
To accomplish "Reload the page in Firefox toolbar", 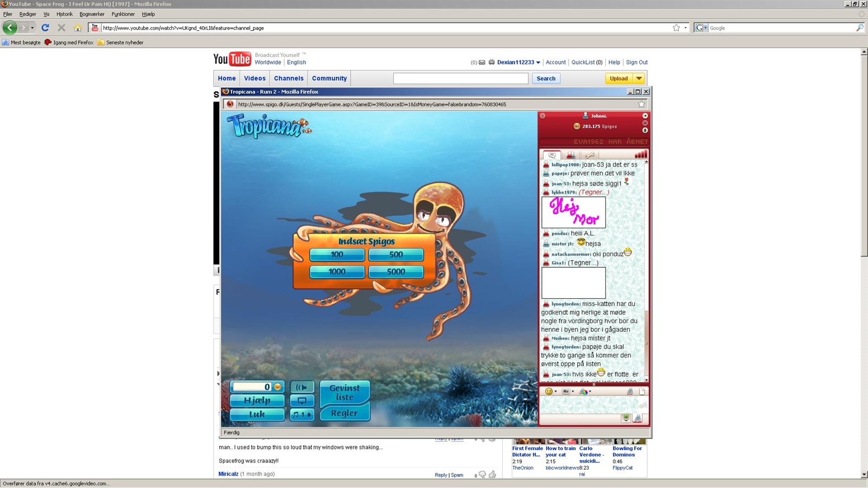I will click(46, 28).
